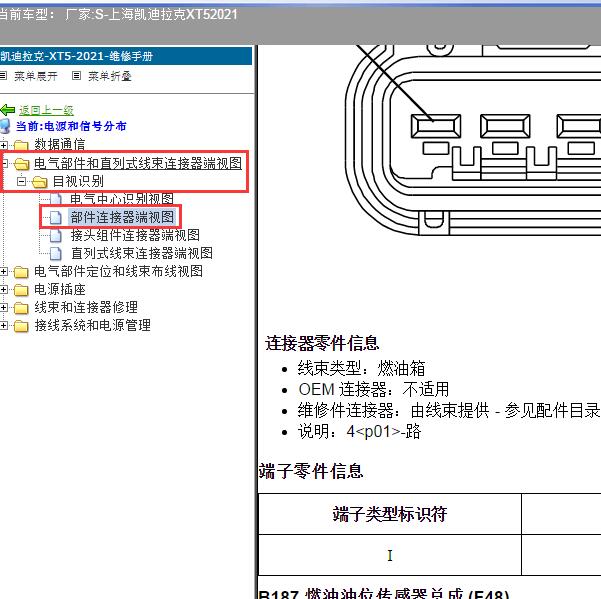Click the 电源插座 folder icon
Image resolution: width=601 pixels, height=599 pixels.
point(21,290)
